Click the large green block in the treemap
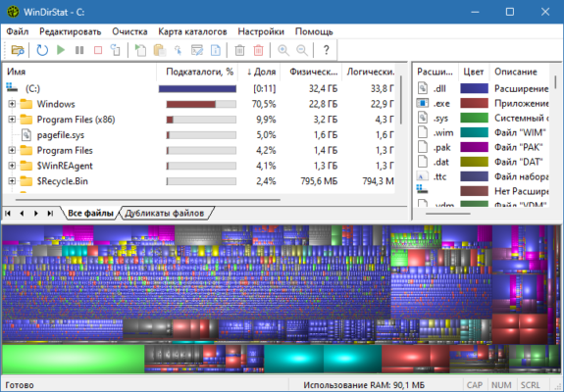The height and width of the screenshot is (392, 564). [x=74, y=359]
